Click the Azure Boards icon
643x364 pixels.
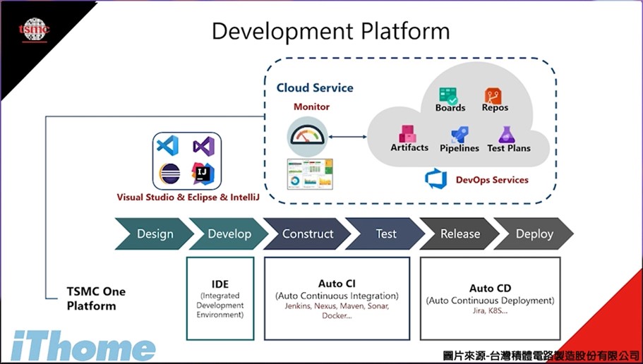coord(448,95)
